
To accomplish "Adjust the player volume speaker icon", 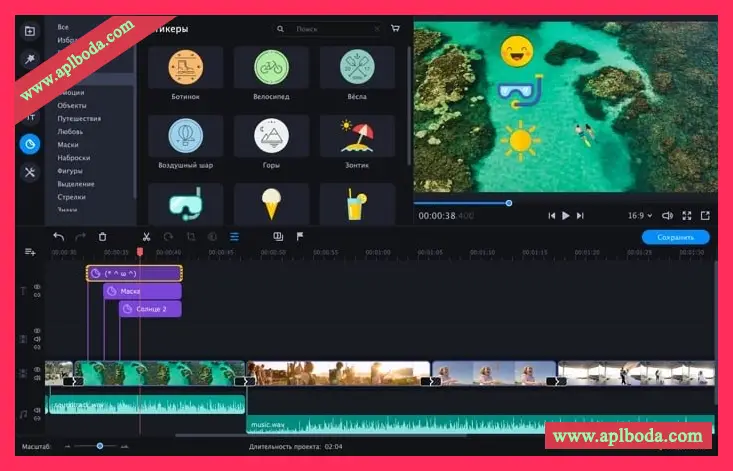I will click(667, 215).
